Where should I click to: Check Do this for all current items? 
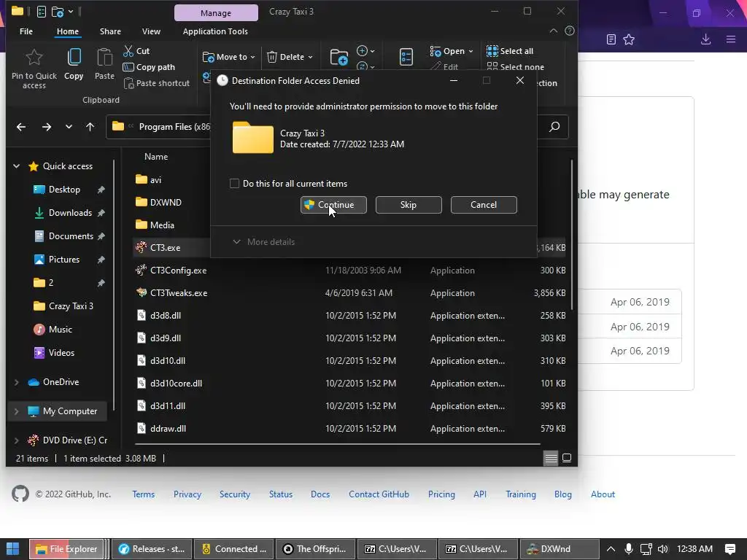(234, 183)
